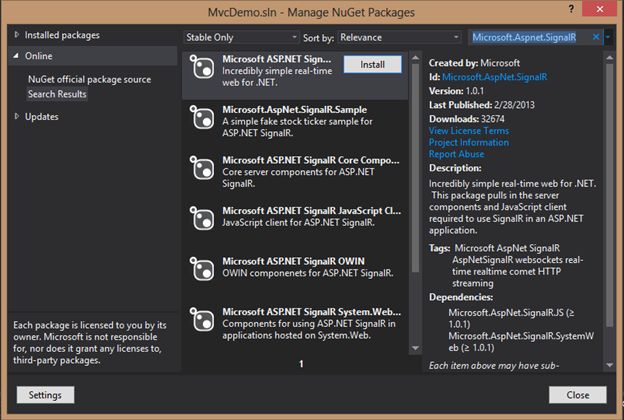Open the Project Information link
Viewport: 624px width, 420px height.
467,143
